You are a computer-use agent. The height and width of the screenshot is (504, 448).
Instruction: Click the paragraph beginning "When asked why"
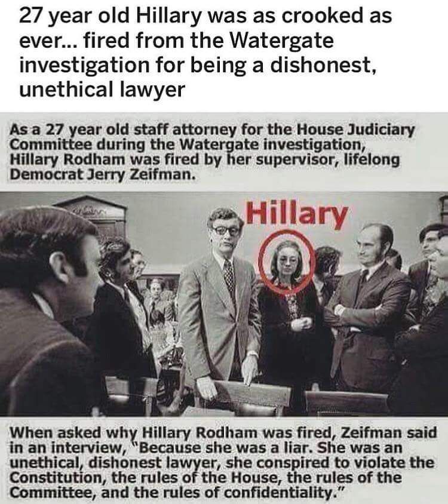pyautogui.click(x=223, y=462)
